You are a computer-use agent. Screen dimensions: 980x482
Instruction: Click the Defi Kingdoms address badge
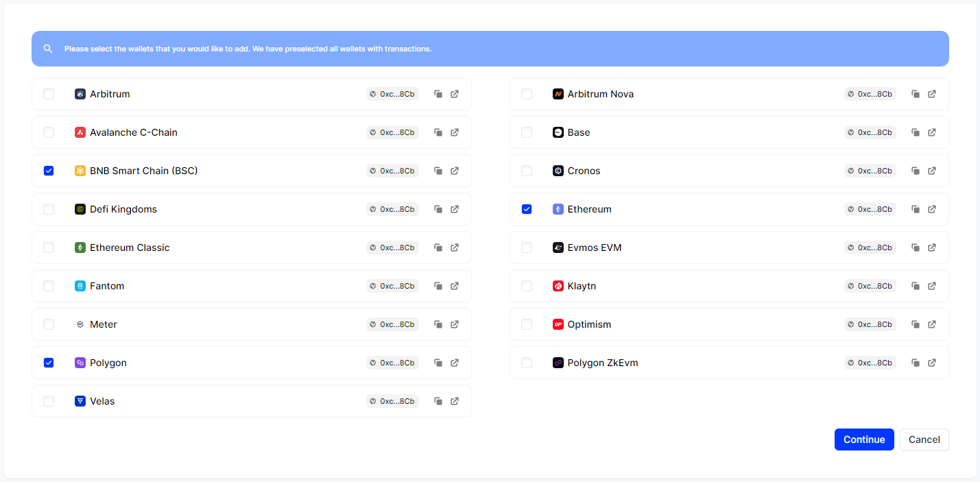[392, 209]
